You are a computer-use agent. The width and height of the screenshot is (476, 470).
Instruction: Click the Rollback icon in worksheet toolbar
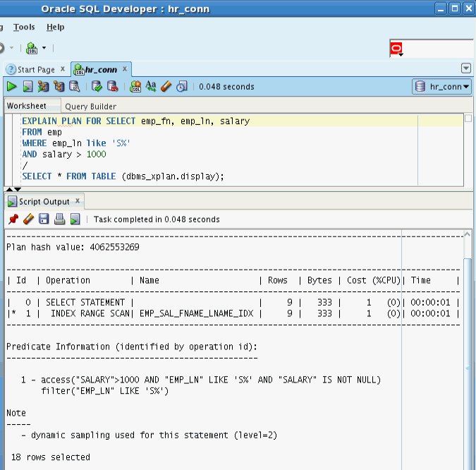pos(112,87)
